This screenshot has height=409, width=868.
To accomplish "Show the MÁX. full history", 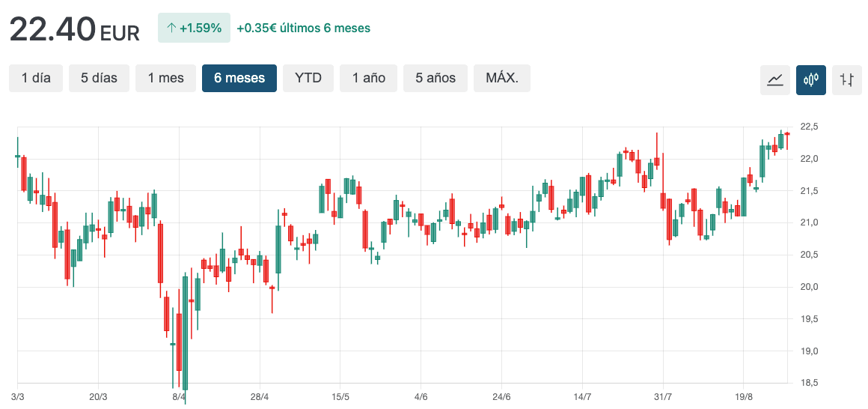I will coord(502,78).
